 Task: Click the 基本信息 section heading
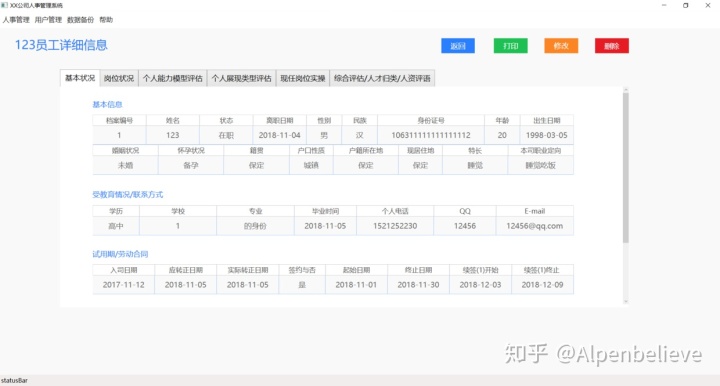[x=107, y=105]
